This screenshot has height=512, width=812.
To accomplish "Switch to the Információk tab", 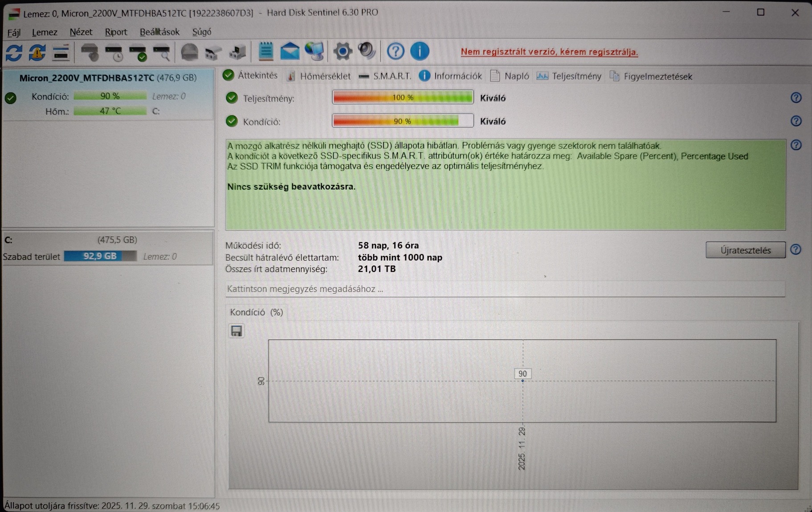I will point(450,76).
